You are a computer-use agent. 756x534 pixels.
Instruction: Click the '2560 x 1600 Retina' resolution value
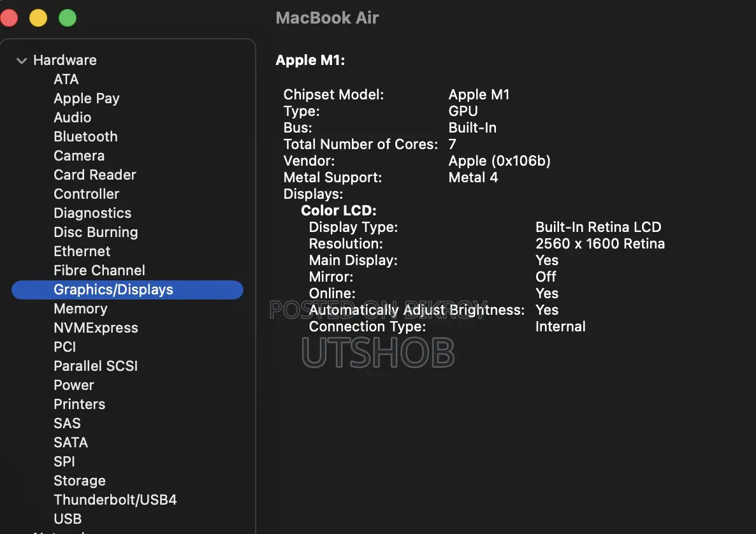600,243
